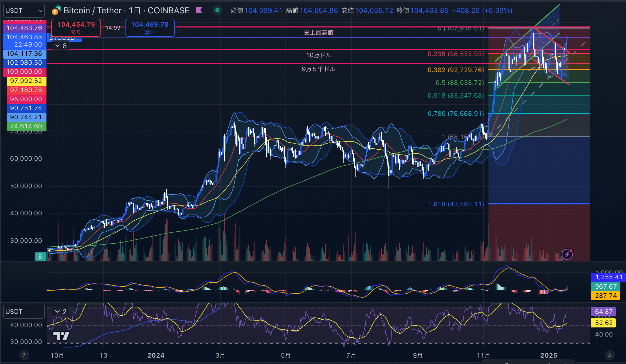Click the spread value 14.99

[x=113, y=28]
